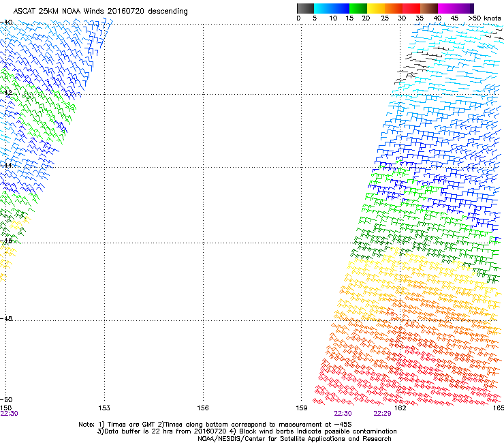The width and height of the screenshot is (504, 443).
Task: Click the '156' longitude axis label
Action: coord(203,408)
